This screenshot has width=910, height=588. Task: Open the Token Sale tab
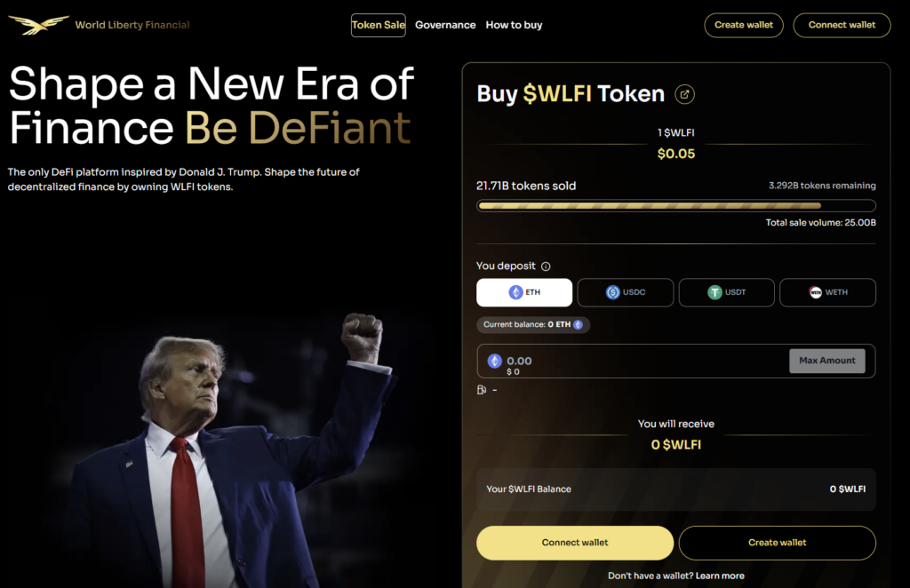click(379, 25)
